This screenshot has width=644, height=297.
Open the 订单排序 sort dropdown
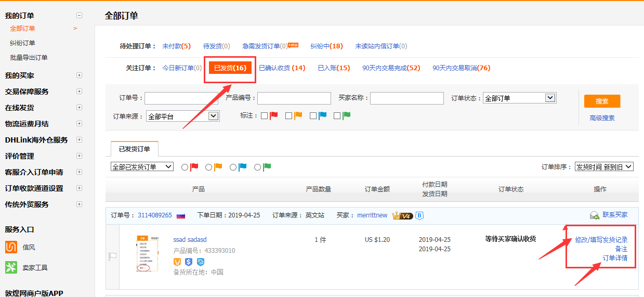tap(604, 167)
